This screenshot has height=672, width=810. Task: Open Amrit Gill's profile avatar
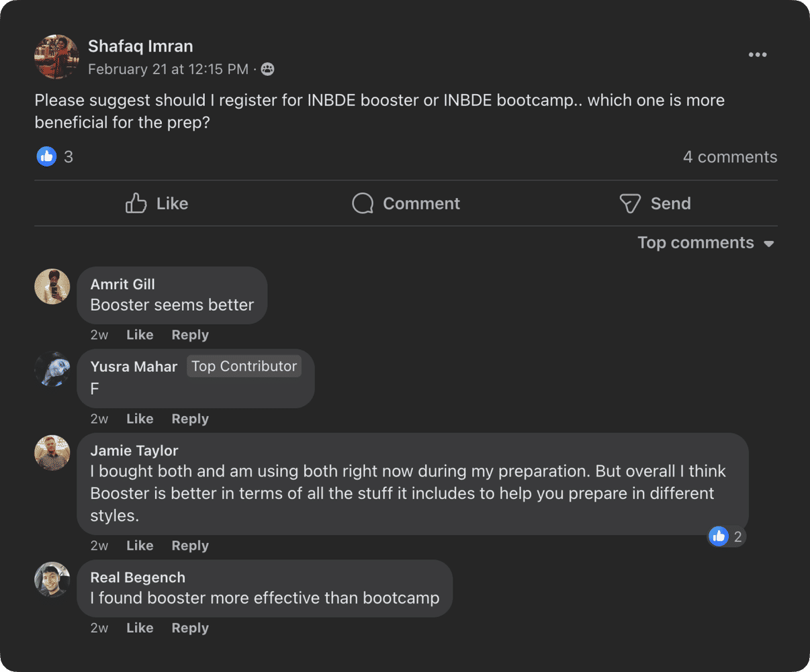pyautogui.click(x=52, y=286)
